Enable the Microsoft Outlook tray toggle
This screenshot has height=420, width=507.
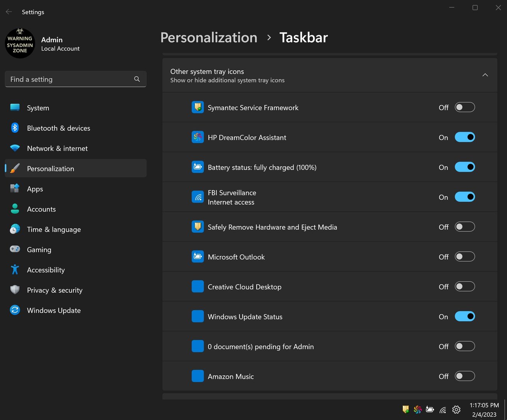click(465, 257)
